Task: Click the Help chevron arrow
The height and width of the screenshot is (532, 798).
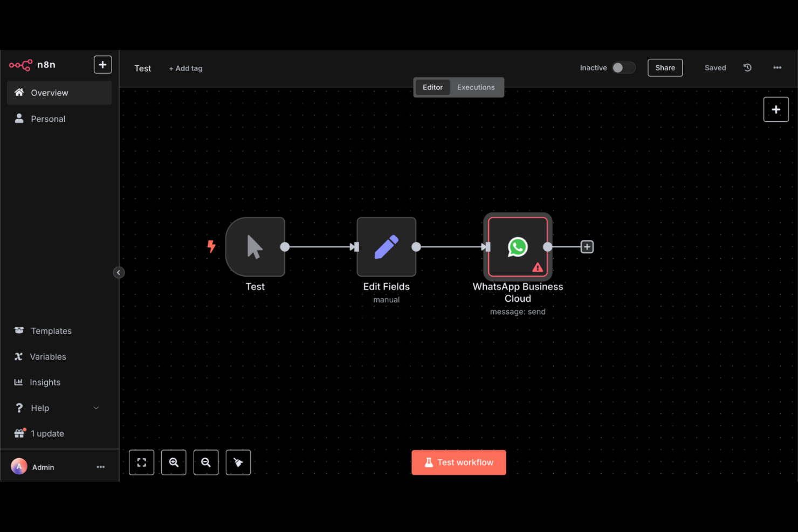Action: pos(96,408)
